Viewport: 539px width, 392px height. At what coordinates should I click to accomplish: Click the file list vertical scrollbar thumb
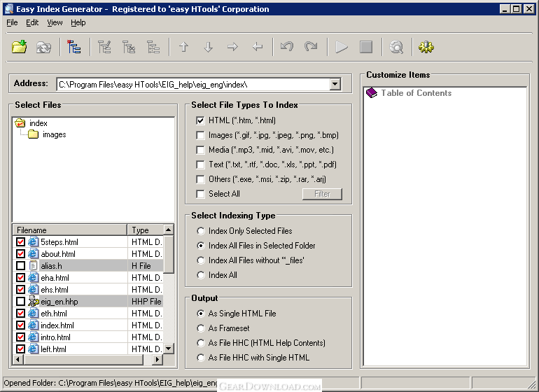click(169, 255)
